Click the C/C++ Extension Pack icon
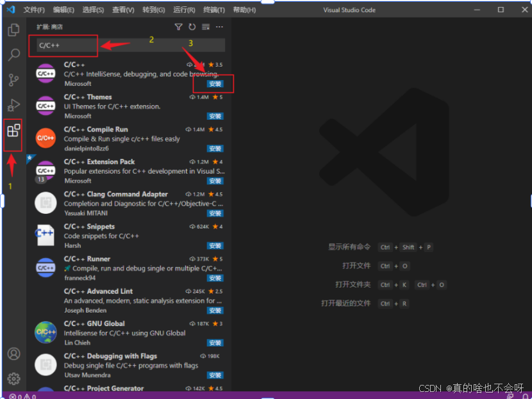532x399 pixels. pos(46,170)
